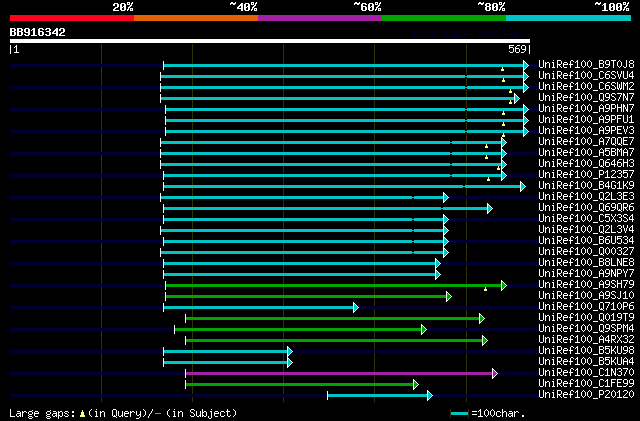Click the arrowhead ending the UniRef100_Q9S7N7 bar
The image size is (640, 421).
coord(517,98)
